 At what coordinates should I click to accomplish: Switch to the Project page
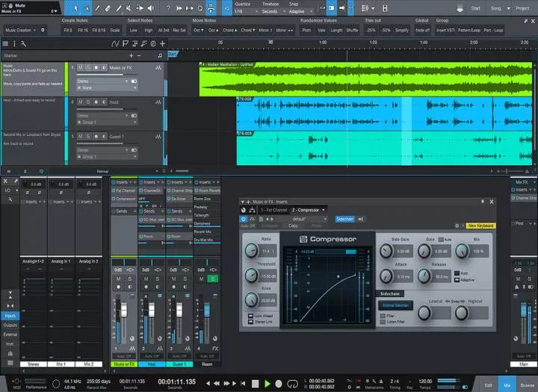(522, 8)
